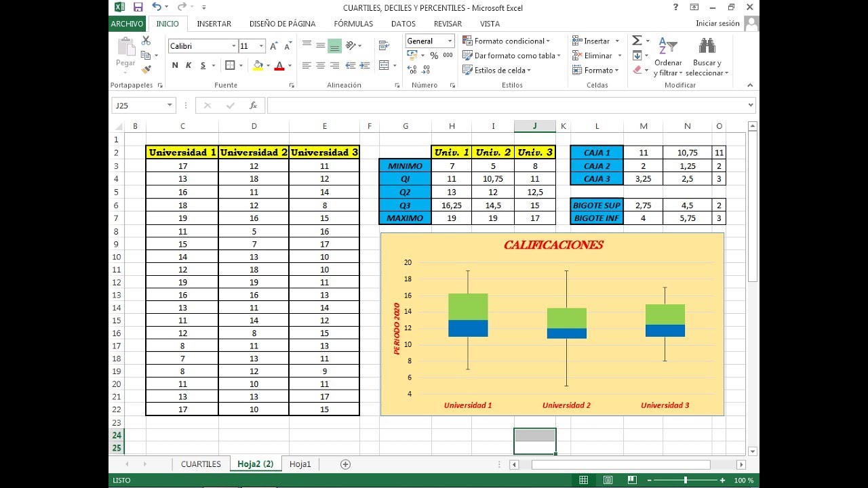Image resolution: width=868 pixels, height=488 pixels.
Task: Click the Save icon in quick access toolbar
Action: click(x=138, y=7)
